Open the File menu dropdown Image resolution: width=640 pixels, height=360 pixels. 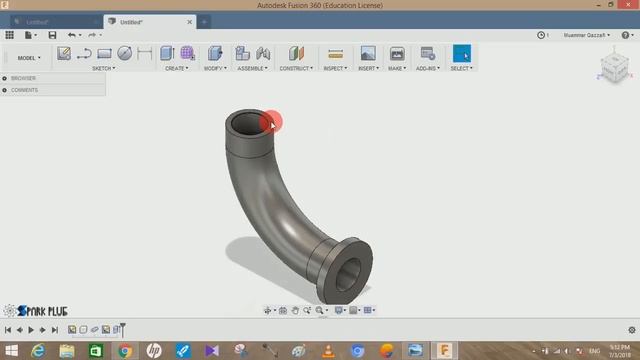[x=31, y=35]
